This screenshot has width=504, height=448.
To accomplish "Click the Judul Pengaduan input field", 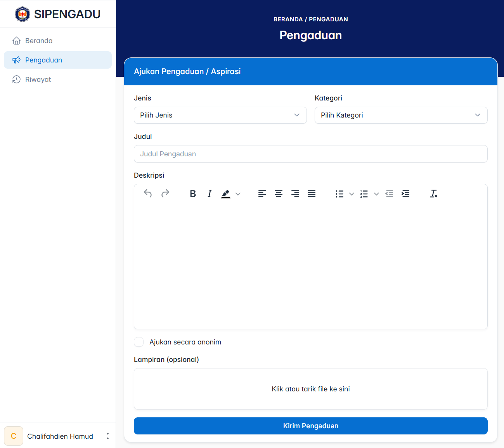I will pyautogui.click(x=310, y=154).
